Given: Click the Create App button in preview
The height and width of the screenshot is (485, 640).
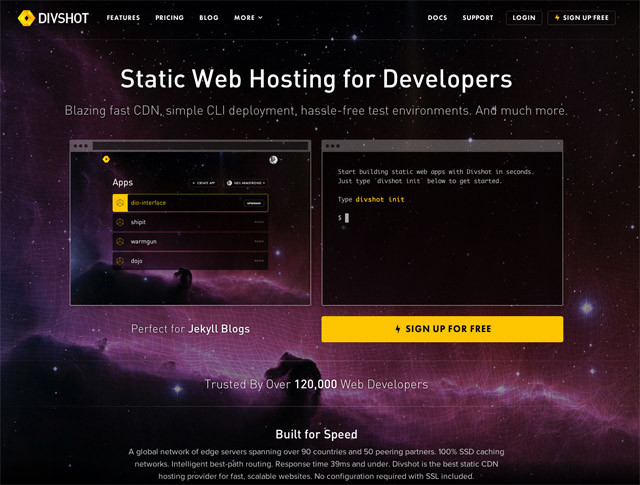Looking at the screenshot, I should (204, 183).
